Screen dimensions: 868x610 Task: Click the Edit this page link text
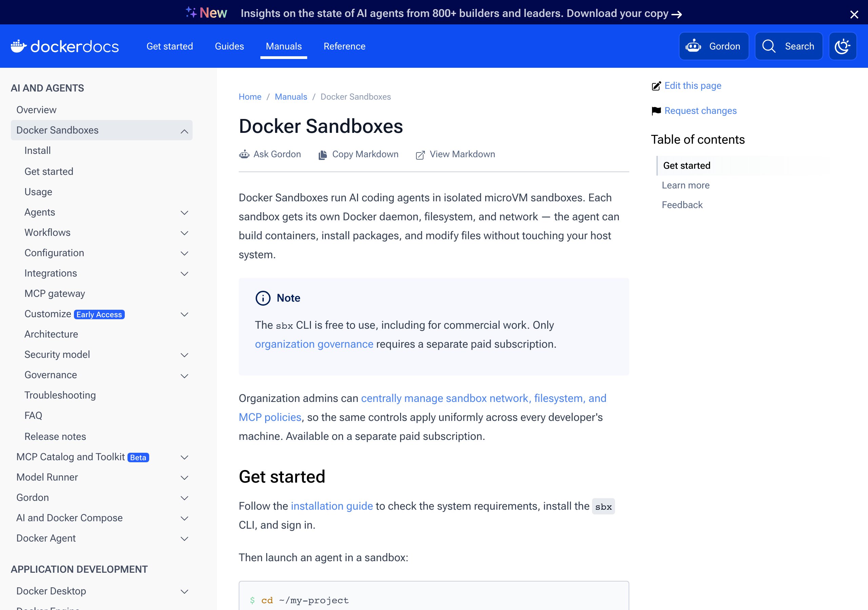point(693,86)
